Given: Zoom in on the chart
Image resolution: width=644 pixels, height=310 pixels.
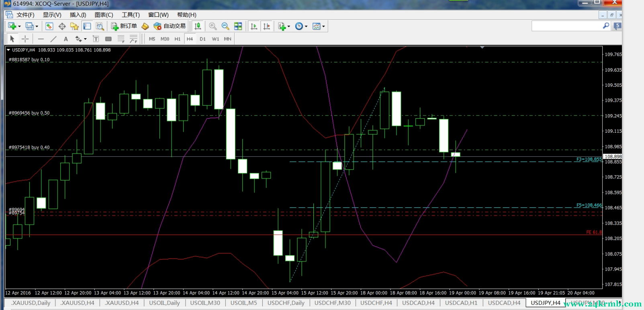Looking at the screenshot, I should (x=213, y=26).
